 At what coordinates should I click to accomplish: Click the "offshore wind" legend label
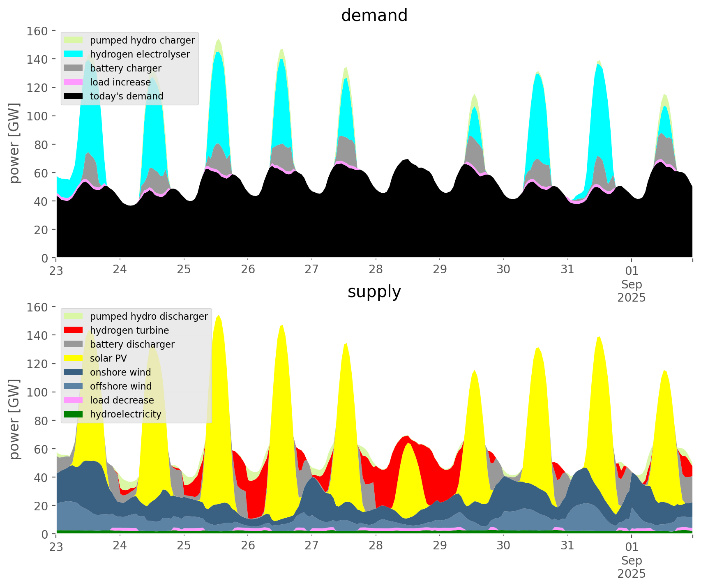pos(121,386)
